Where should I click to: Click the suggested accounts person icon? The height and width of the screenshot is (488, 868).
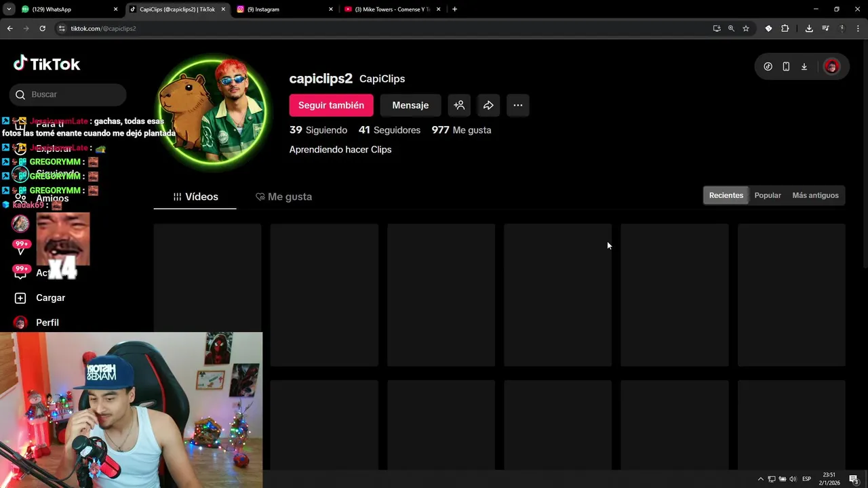(459, 105)
